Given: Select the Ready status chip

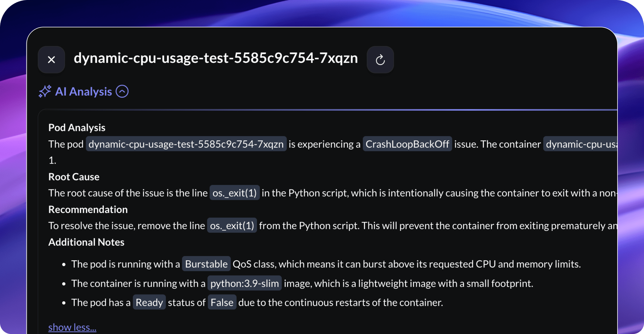Looking at the screenshot, I should click(x=149, y=302).
